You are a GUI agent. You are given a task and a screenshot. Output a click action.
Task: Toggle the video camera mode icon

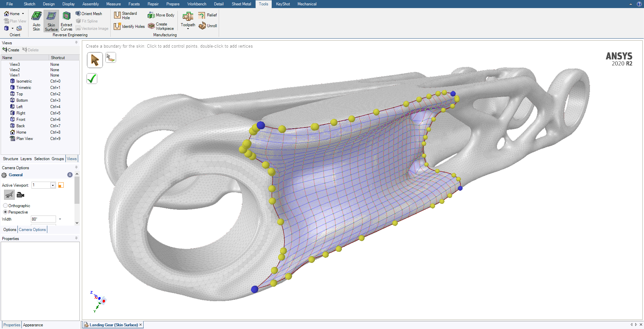[x=20, y=195]
